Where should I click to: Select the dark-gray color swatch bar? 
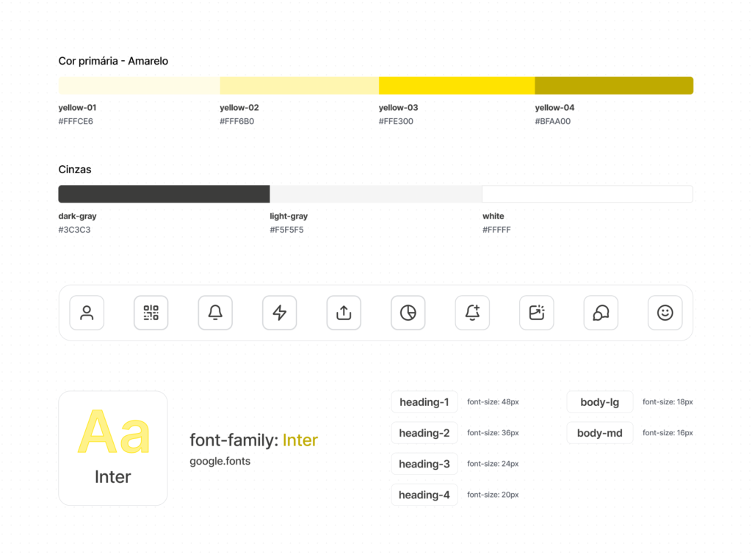coord(164,194)
